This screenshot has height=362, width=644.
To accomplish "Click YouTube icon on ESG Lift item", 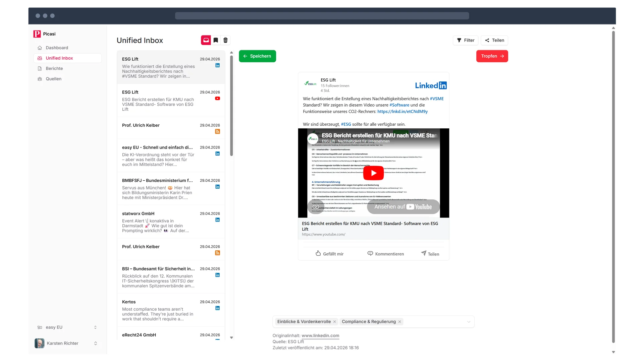I will tap(217, 99).
